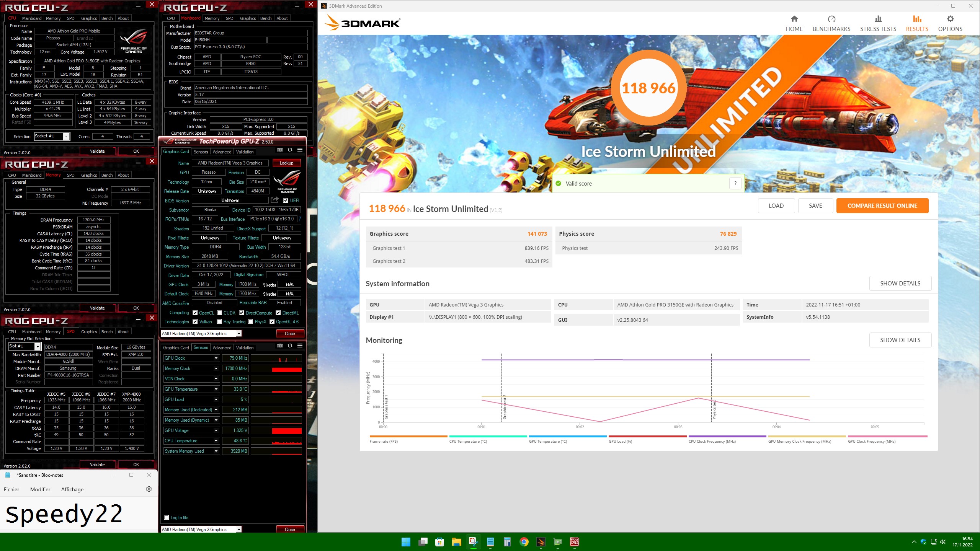
Task: Open Advanced tab in GPU-Z Graphics Card panel
Action: click(x=222, y=152)
